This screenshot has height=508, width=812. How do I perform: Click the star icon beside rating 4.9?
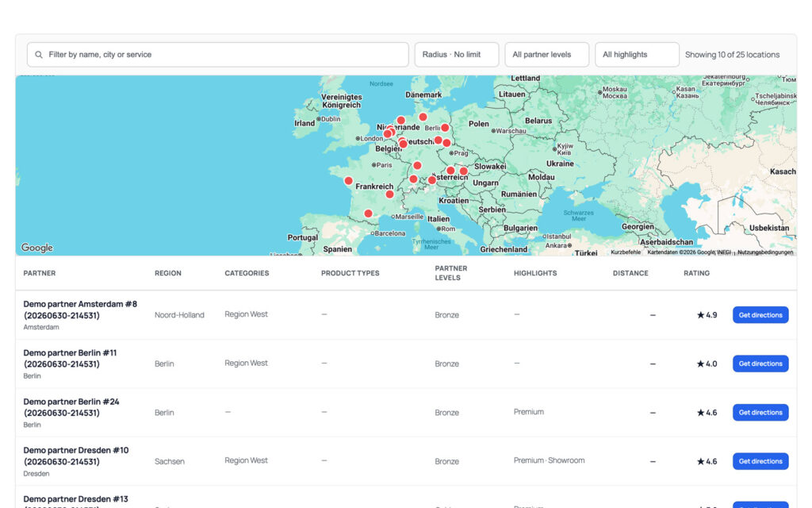[701, 314]
